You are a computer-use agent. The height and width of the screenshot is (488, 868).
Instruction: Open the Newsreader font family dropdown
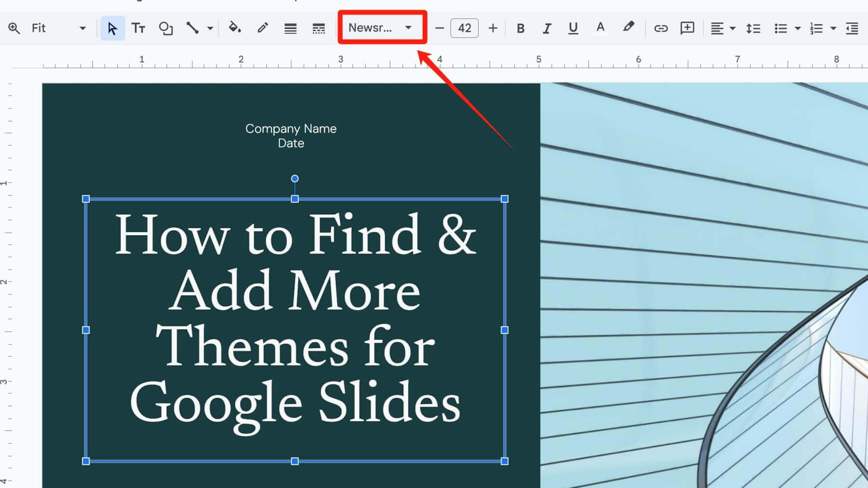(381, 28)
